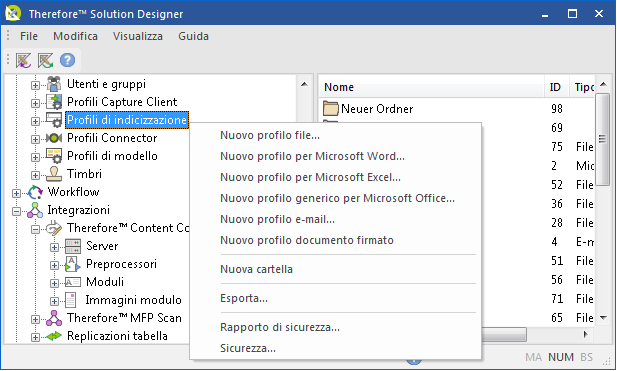The width and height of the screenshot is (617, 371).
Task: Click the list's vertical scrollbar thumb
Action: tap(602, 139)
